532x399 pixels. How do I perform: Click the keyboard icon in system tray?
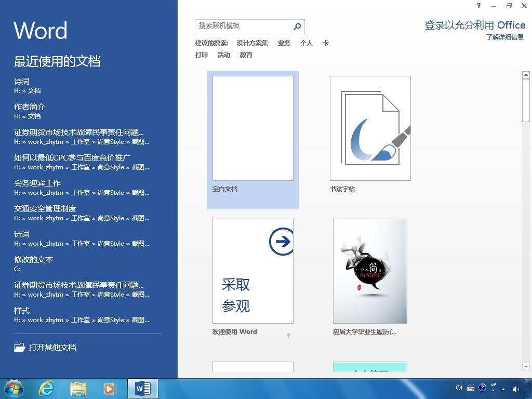[471, 388]
